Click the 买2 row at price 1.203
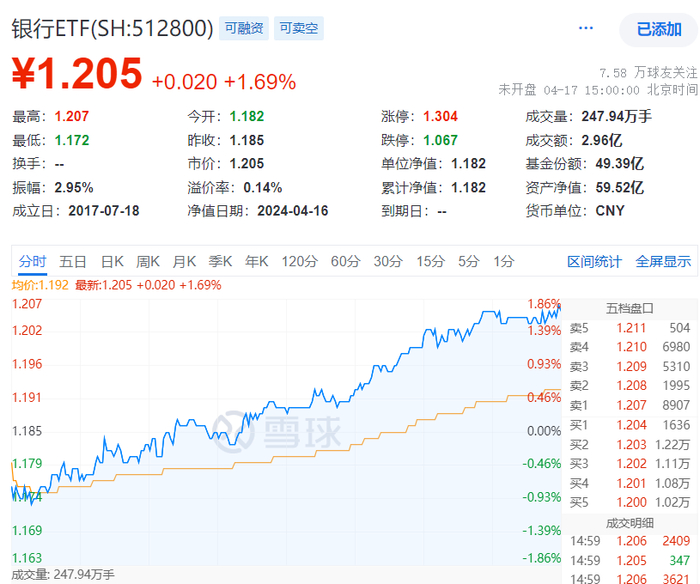700x584 pixels. click(629, 444)
